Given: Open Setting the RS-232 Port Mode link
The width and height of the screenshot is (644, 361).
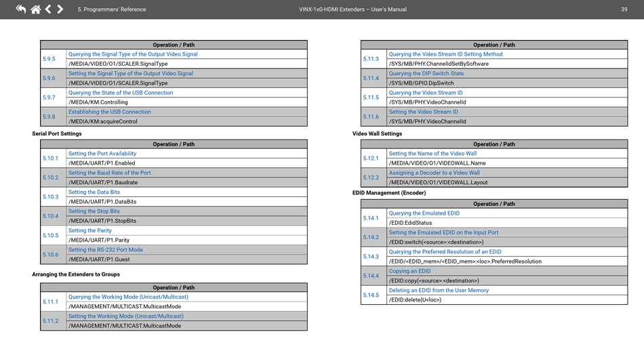Looking at the screenshot, I should [106, 250].
